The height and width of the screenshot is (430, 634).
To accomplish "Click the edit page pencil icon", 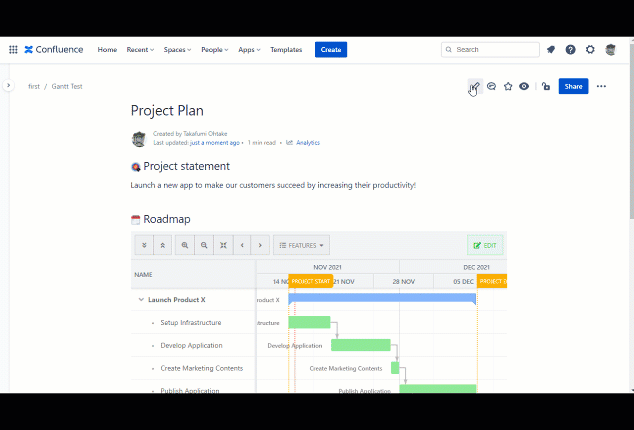I will pos(475,87).
